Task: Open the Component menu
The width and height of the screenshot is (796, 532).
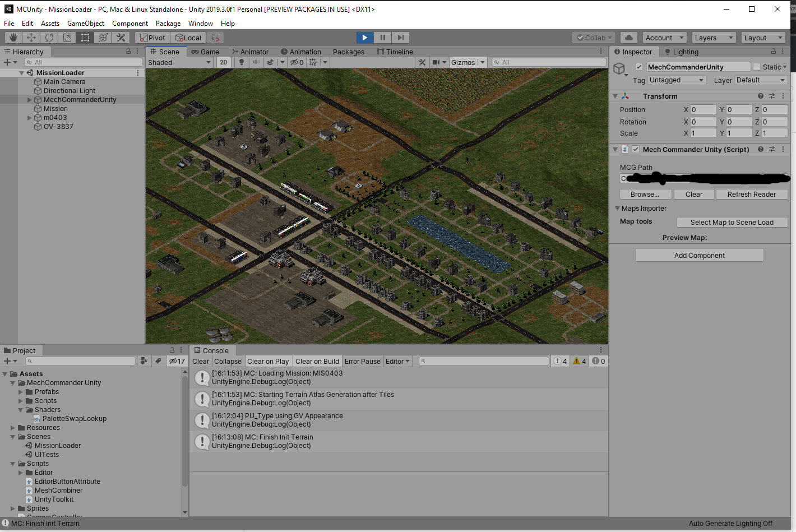Action: coord(130,24)
